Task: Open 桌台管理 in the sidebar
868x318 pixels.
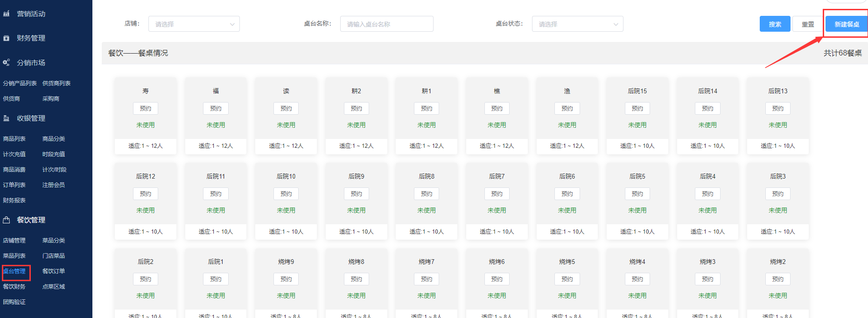Action: [x=14, y=271]
